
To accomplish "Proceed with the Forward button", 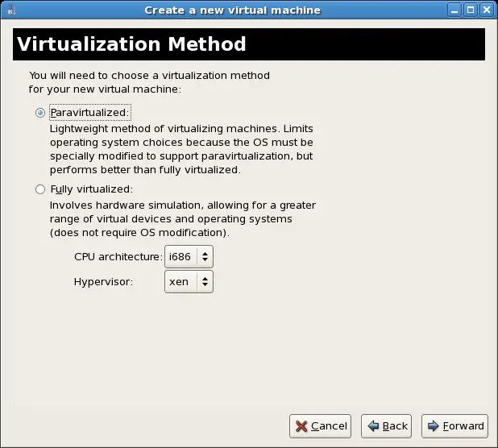I will tap(454, 426).
